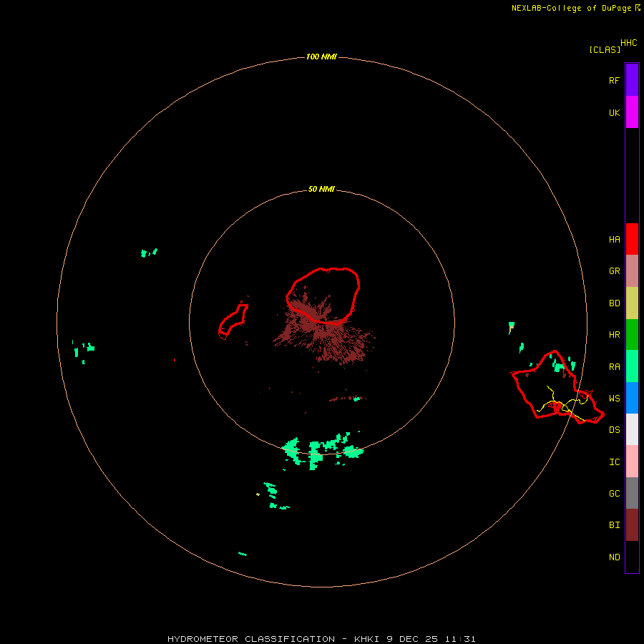The image size is (644, 644).
Task: Select the WS blue legend swatch
Action: tap(632, 398)
